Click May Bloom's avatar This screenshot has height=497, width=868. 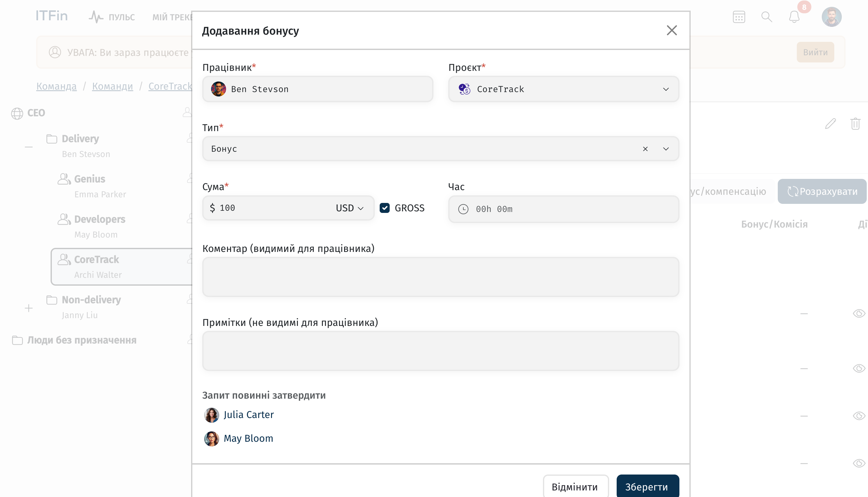pos(211,439)
